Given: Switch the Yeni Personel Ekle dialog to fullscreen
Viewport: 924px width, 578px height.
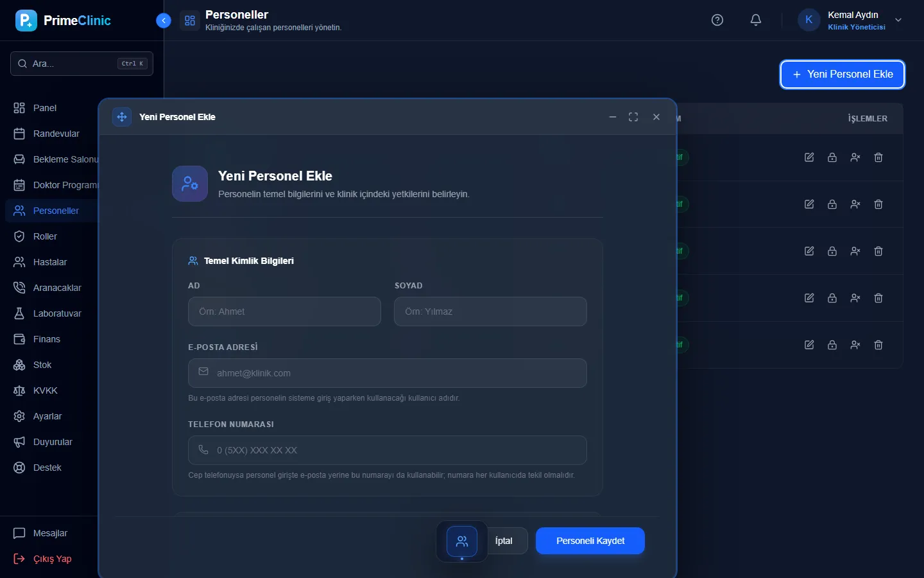Looking at the screenshot, I should [x=633, y=117].
